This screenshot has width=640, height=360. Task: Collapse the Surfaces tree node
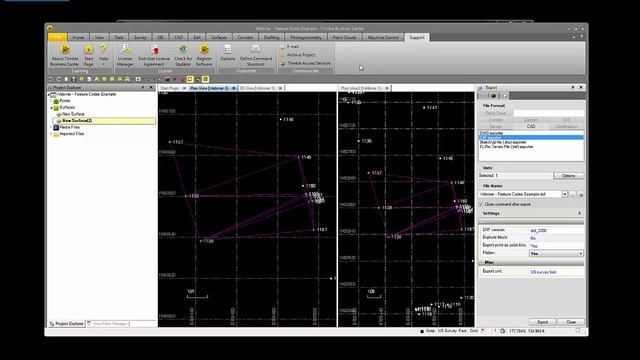click(x=51, y=108)
